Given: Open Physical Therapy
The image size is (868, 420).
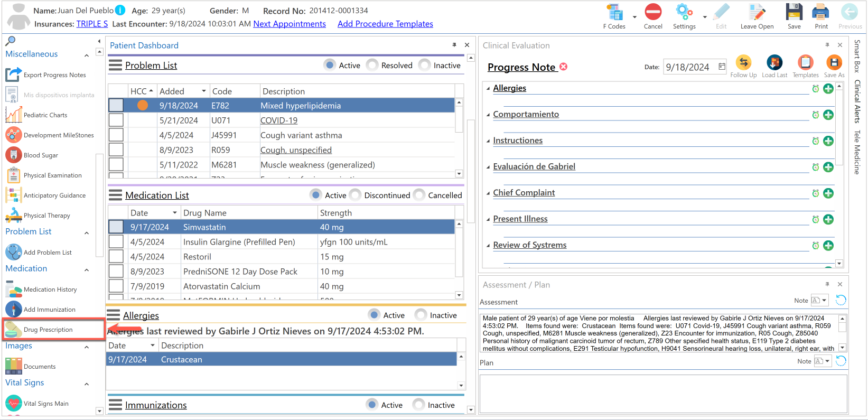Looking at the screenshot, I should click(38, 216).
